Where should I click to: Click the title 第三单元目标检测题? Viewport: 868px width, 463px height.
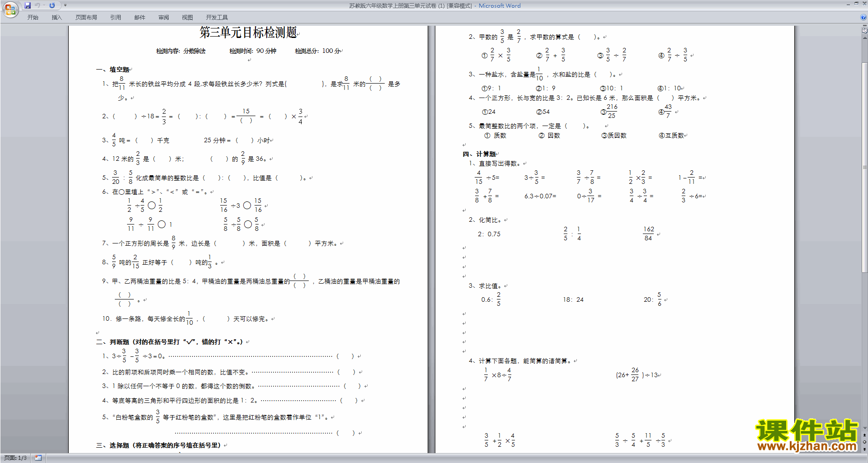click(x=248, y=33)
